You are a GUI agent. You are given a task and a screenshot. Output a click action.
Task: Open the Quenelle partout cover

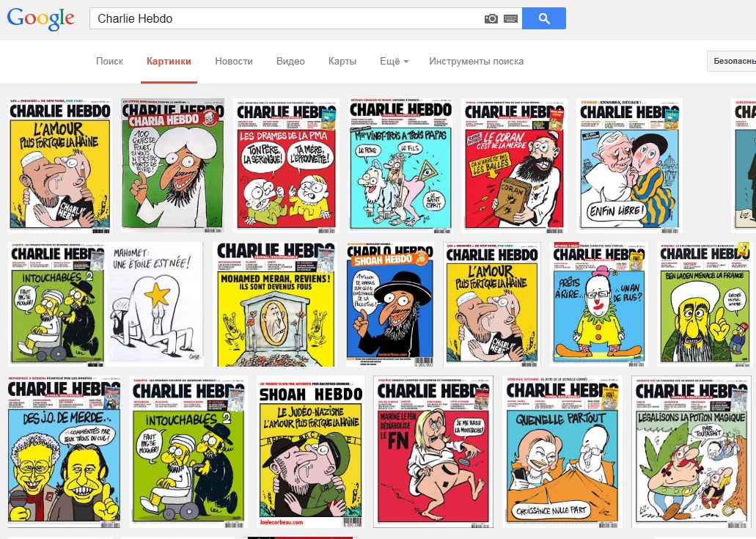(x=562, y=452)
